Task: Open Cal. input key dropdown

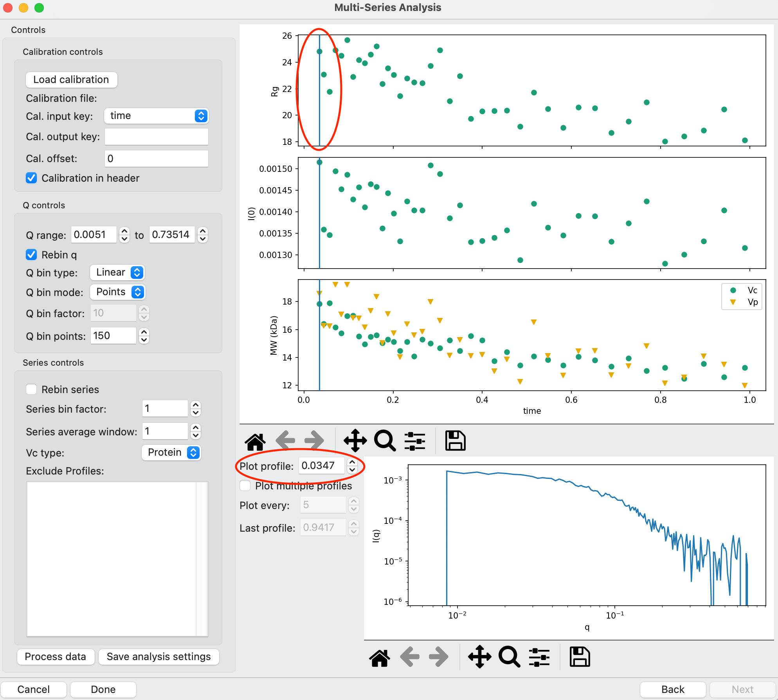Action: (157, 116)
